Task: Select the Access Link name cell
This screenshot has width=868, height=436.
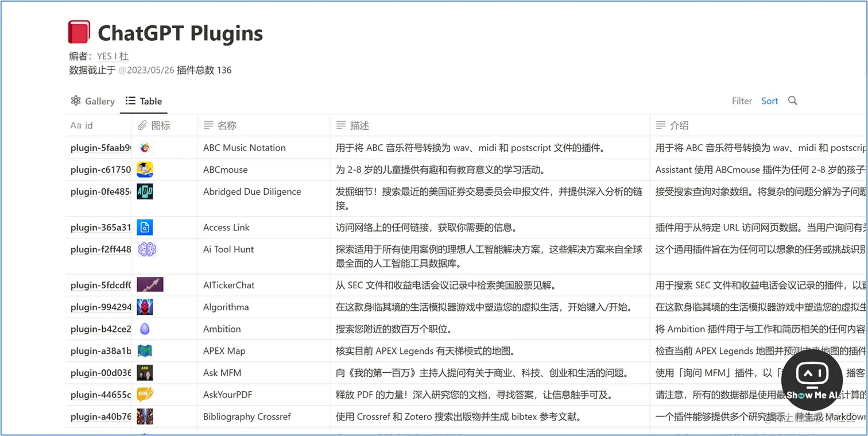Action: coord(263,227)
